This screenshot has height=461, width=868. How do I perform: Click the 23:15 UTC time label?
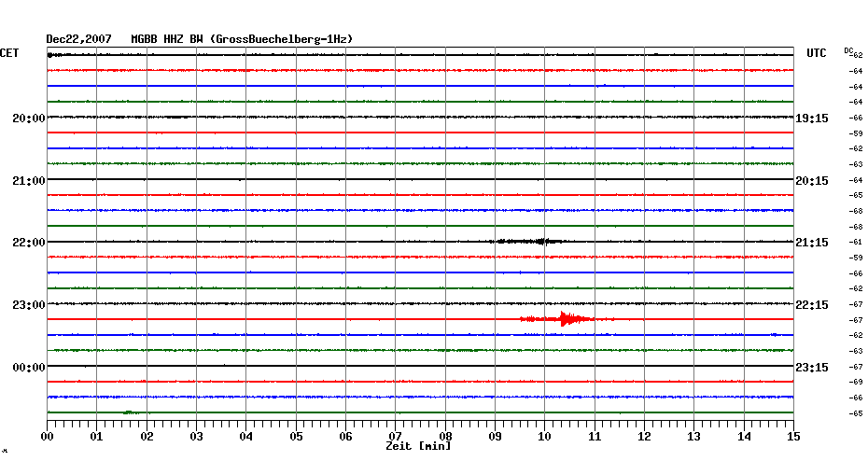tap(812, 368)
